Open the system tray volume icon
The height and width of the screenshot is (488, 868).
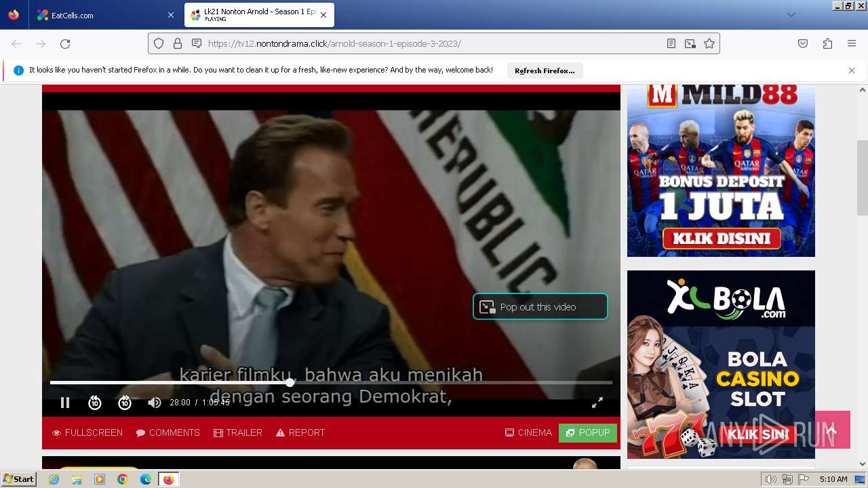point(770,479)
